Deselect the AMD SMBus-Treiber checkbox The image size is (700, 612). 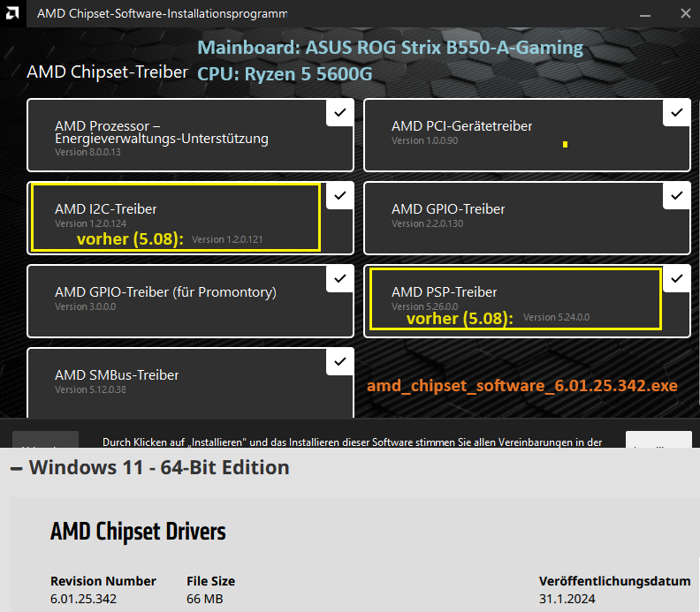tap(340, 362)
